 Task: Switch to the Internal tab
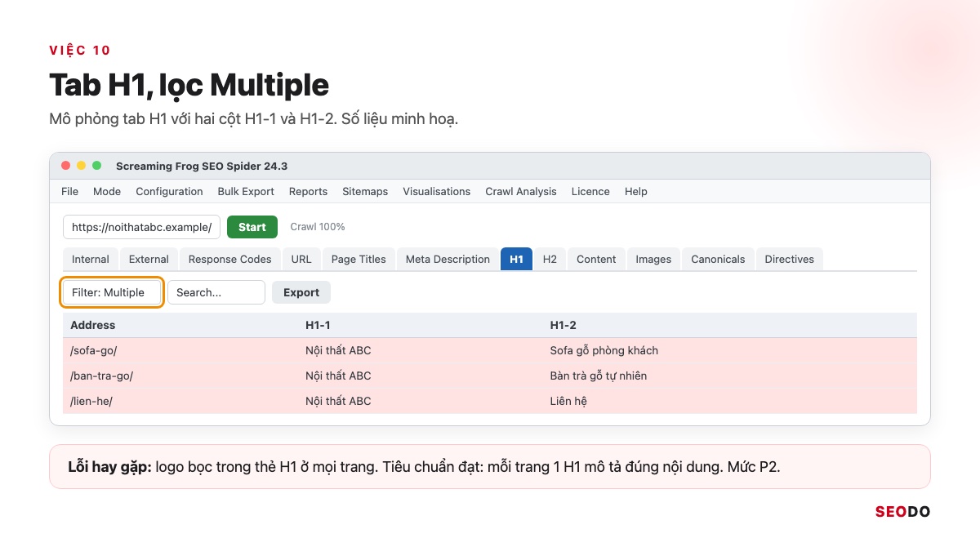pos(91,259)
